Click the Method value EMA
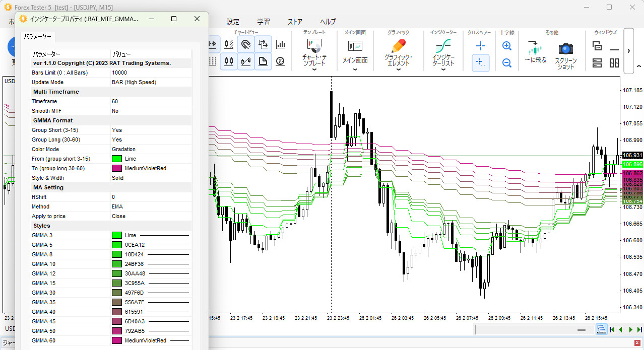 point(151,206)
